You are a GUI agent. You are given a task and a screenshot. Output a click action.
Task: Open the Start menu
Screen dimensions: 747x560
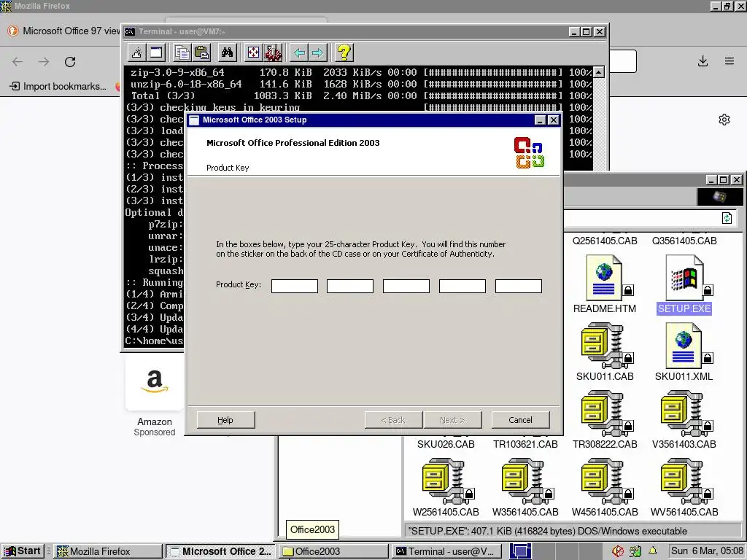(23, 551)
